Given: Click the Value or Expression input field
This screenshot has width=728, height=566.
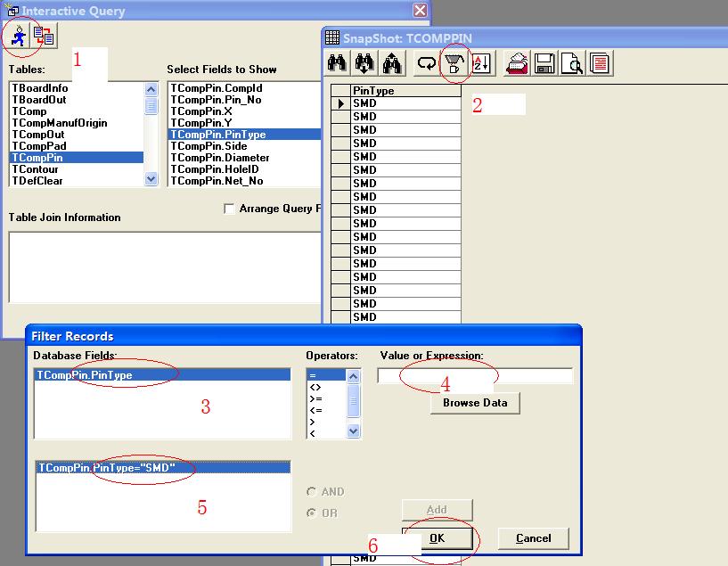Looking at the screenshot, I should (475, 375).
